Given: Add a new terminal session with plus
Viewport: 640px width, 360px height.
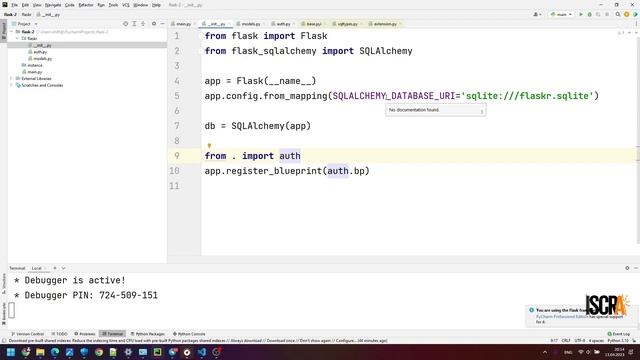Looking at the screenshot, I should click(55, 268).
